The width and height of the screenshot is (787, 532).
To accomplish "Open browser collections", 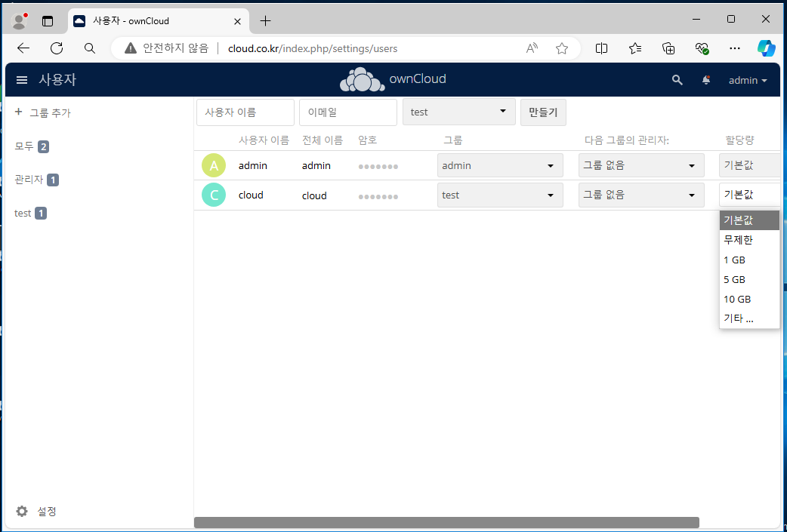I will [668, 48].
